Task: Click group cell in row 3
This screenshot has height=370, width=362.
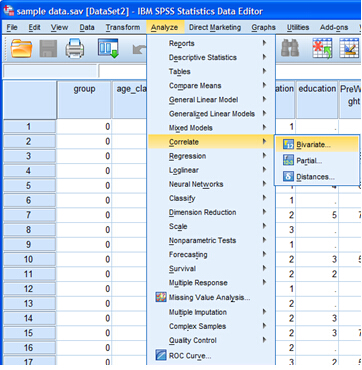Action: click(84, 156)
